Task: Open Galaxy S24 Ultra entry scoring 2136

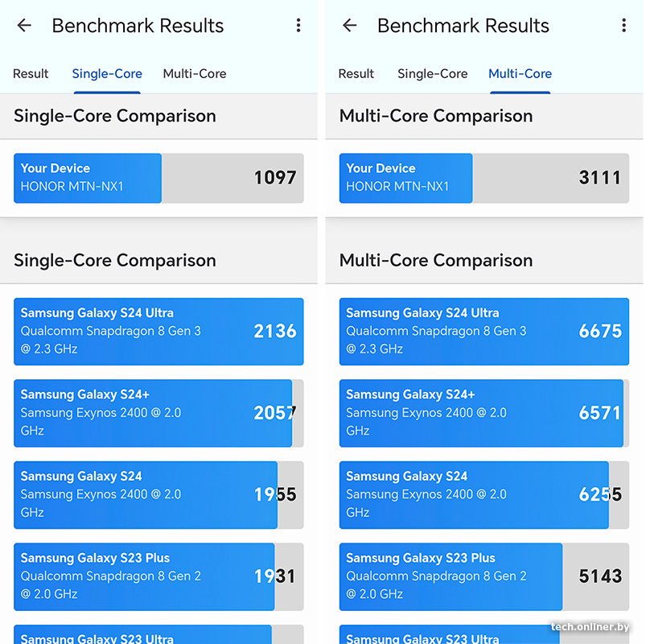Action: pyautogui.click(x=158, y=331)
